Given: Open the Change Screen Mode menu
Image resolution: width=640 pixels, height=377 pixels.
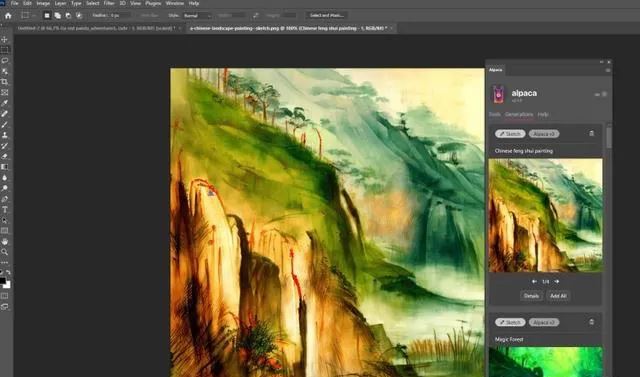Looking at the screenshot, I should coord(4,306).
